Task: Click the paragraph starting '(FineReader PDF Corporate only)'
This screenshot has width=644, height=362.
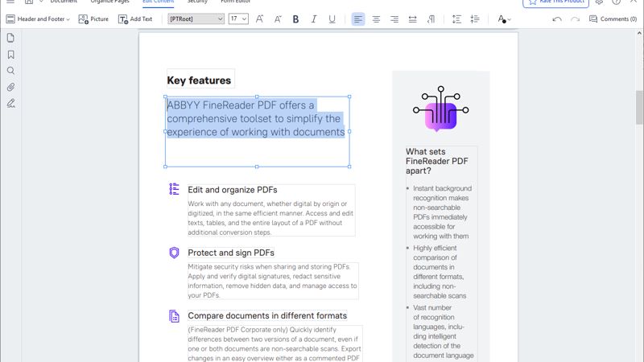Action: [x=275, y=344]
